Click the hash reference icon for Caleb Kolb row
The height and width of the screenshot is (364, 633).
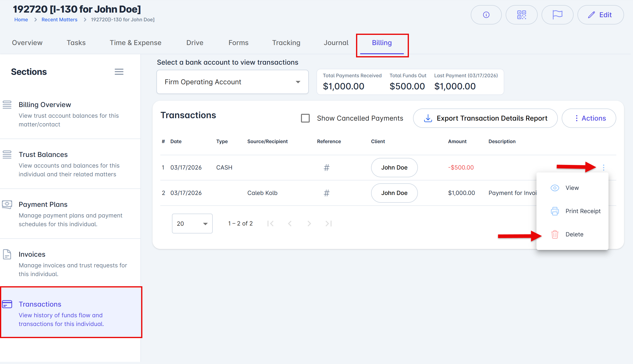pyautogui.click(x=326, y=193)
